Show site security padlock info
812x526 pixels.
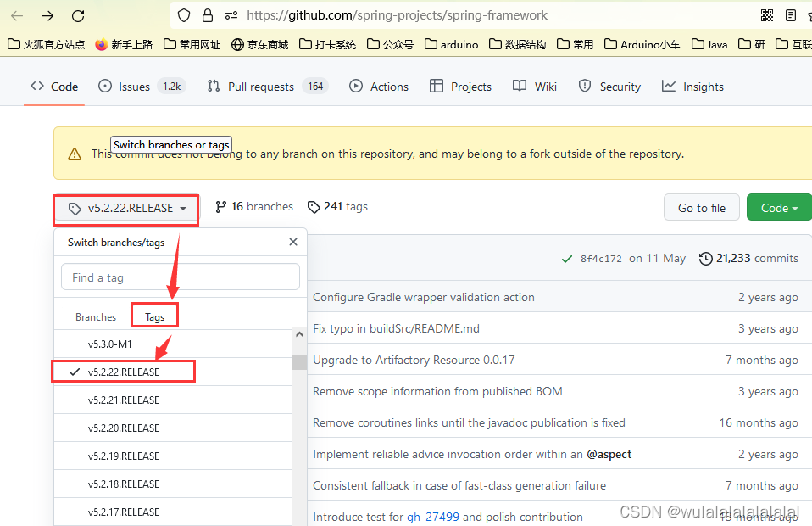coord(208,15)
